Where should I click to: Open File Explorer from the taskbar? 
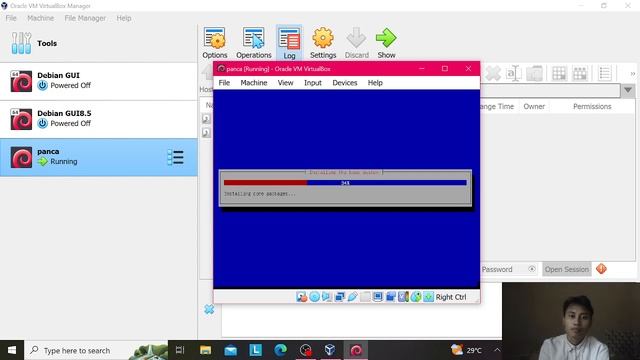(205, 350)
